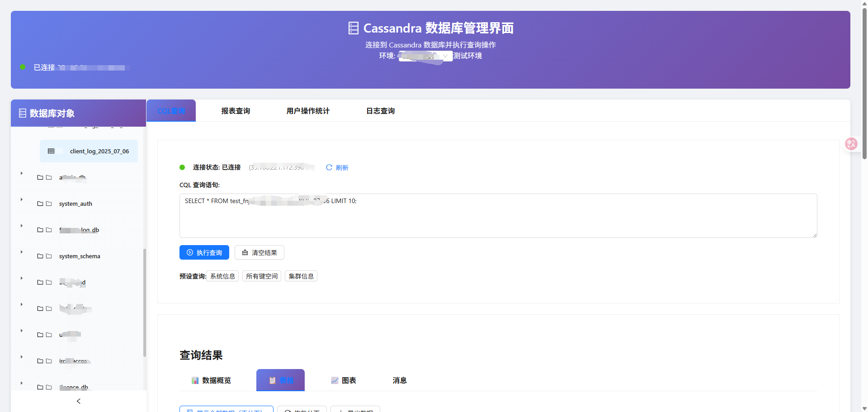
Task: Choose the 所有键空间 preset query
Action: coord(262,276)
